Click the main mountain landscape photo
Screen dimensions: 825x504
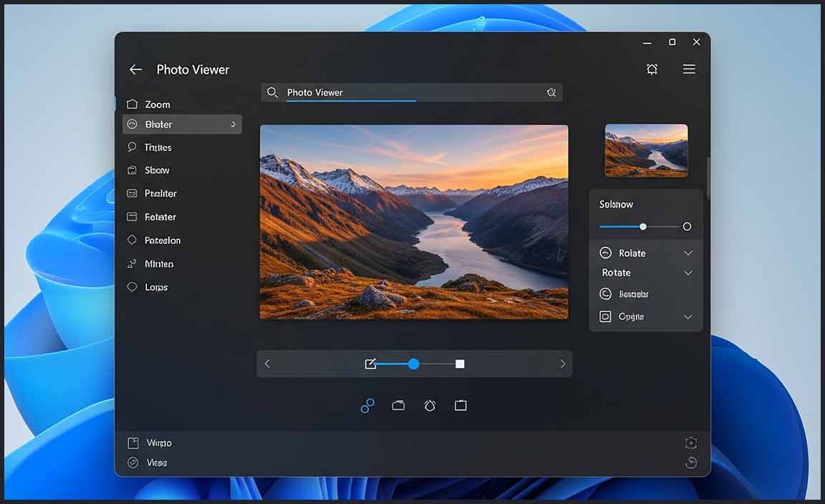[x=414, y=222]
